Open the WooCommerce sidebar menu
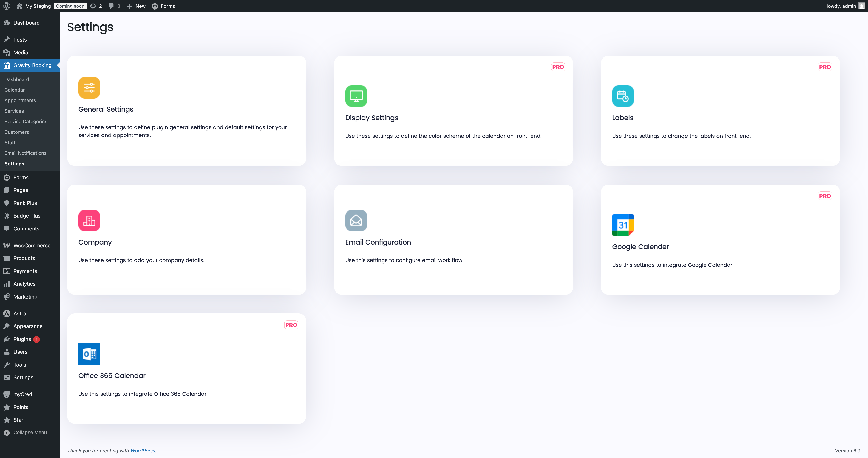Screen dimensions: 868x458 point(32,245)
